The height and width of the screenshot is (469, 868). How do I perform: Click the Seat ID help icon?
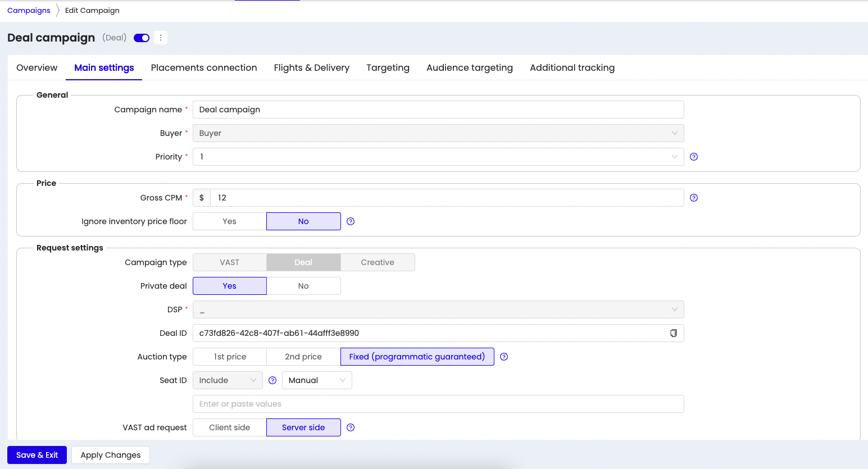272,380
